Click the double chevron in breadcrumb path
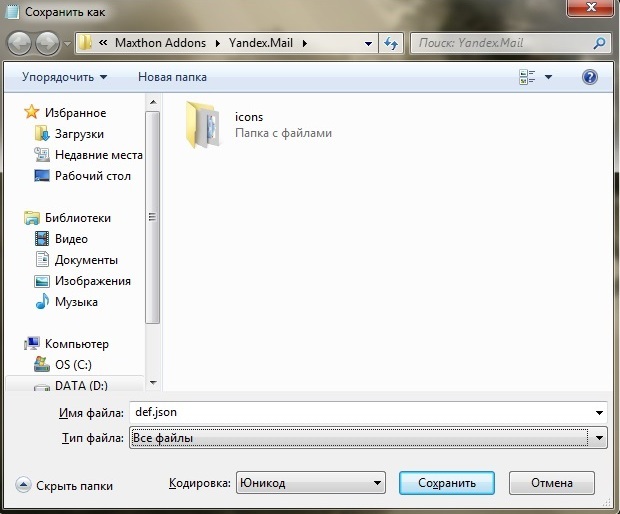Image resolution: width=620 pixels, height=514 pixels. point(103,43)
